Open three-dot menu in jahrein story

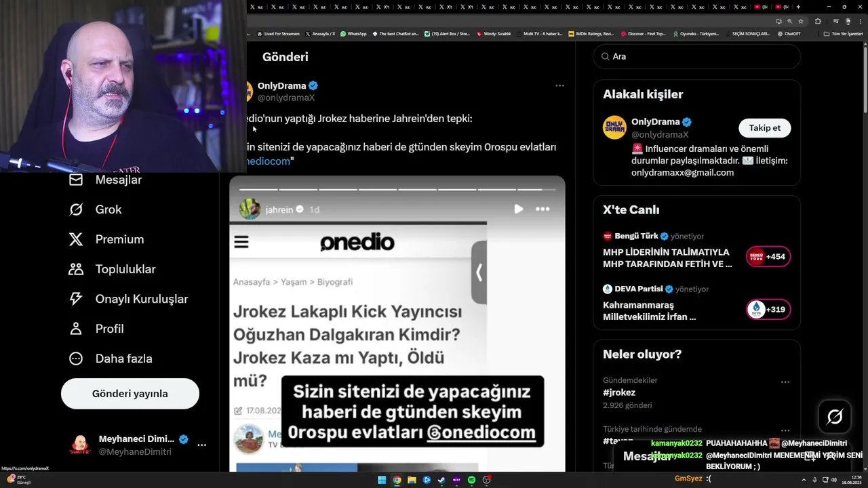pos(542,209)
